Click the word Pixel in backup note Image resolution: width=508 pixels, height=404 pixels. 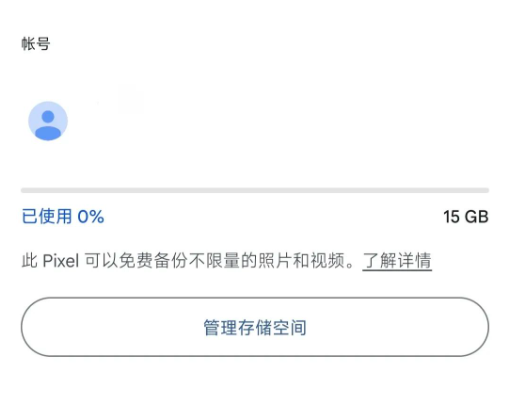point(61,261)
